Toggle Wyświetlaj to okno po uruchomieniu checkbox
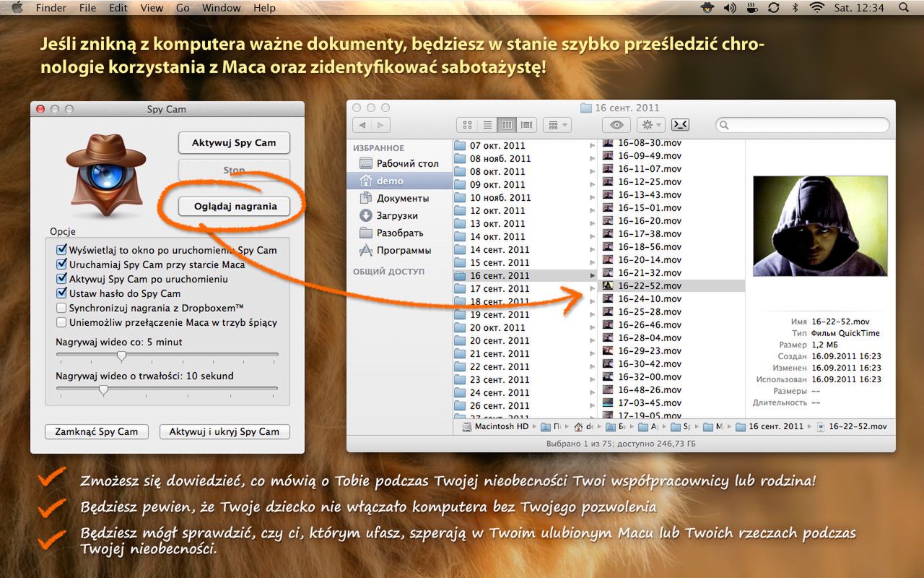The width and height of the screenshot is (924, 578). [62, 250]
